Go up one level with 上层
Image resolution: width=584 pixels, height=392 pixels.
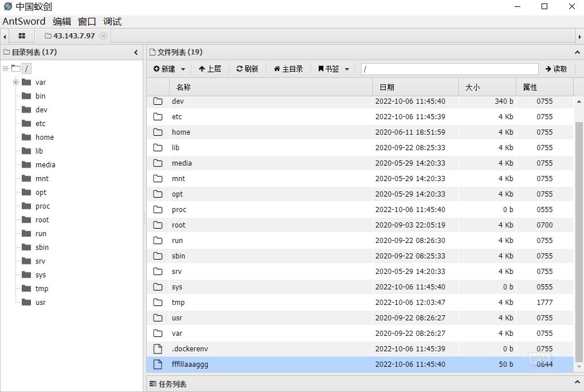point(210,69)
